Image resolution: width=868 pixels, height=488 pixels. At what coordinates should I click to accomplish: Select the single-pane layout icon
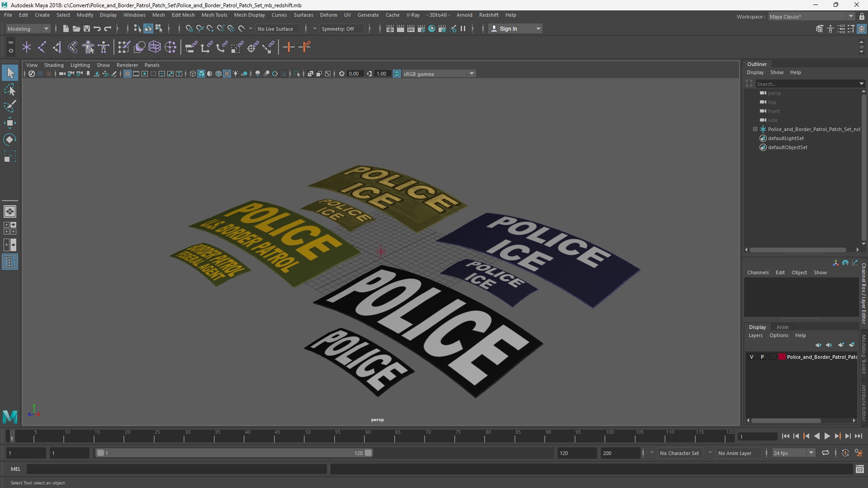[x=10, y=211]
